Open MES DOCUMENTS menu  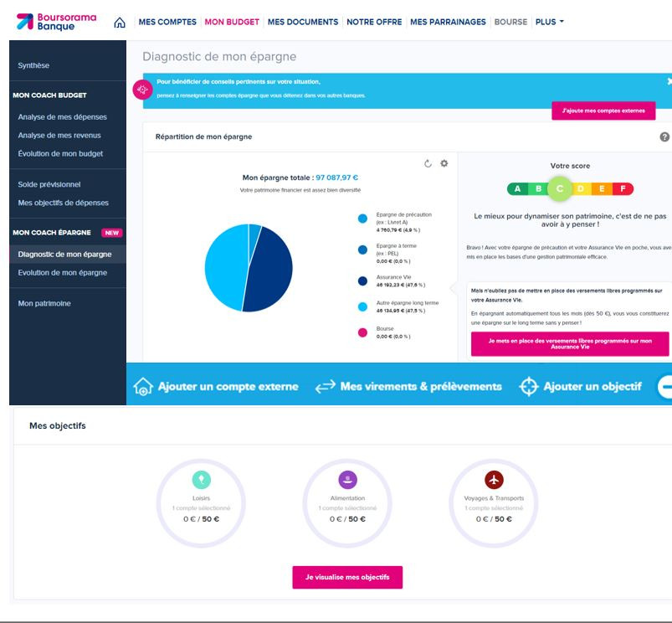(303, 22)
